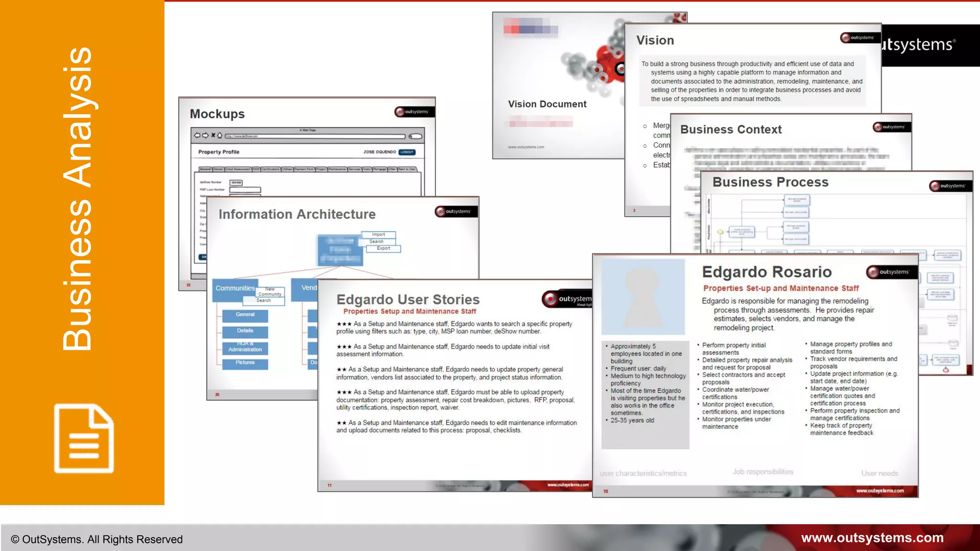The image size is (980, 551).
Task: Click the Search box beside the blurred root node
Action: [376, 242]
